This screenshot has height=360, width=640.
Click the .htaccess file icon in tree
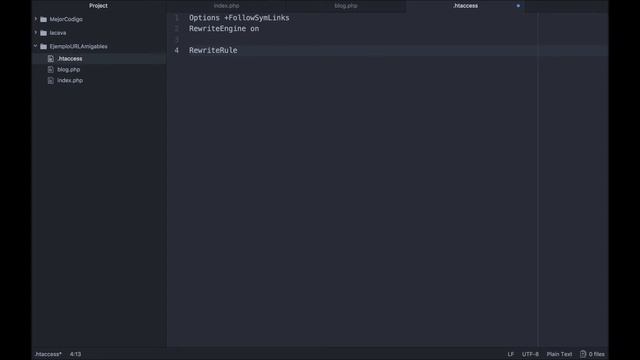[x=51, y=59]
